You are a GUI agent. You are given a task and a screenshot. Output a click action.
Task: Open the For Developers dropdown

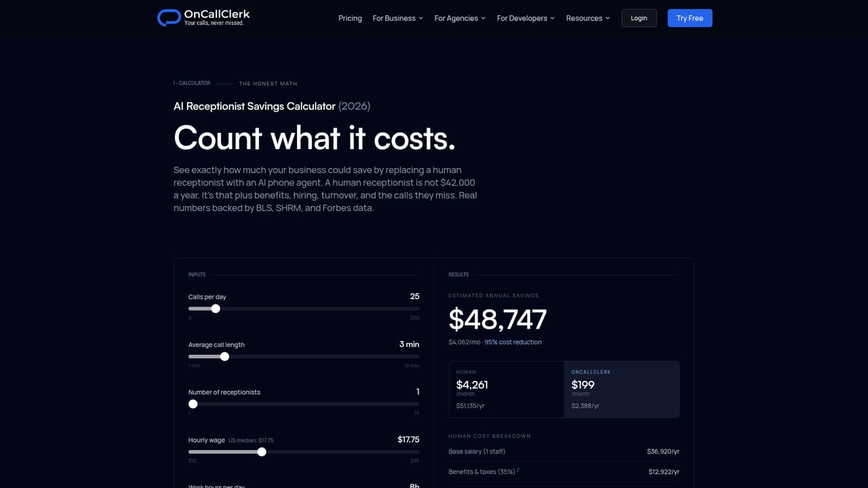(526, 18)
